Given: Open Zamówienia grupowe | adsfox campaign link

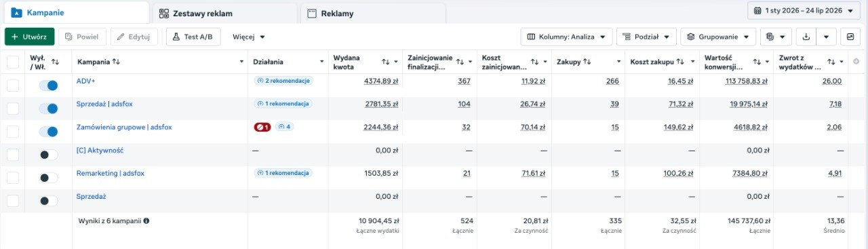Looking at the screenshot, I should [x=124, y=127].
